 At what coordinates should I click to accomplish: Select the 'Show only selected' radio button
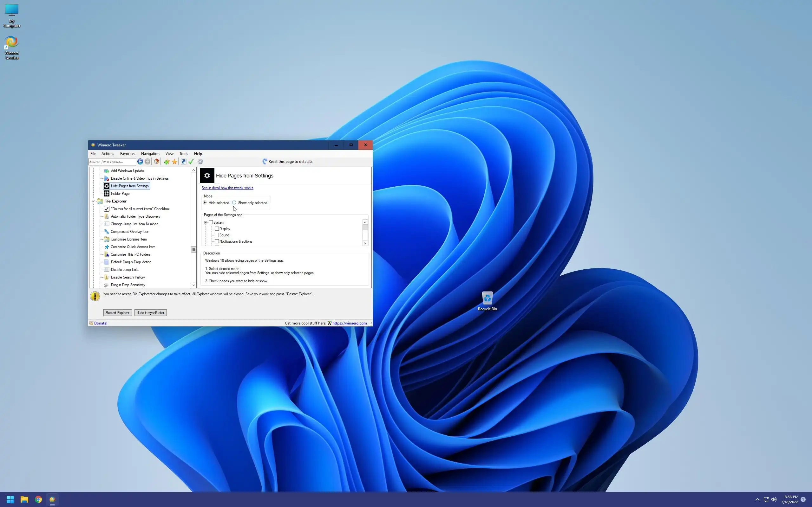click(234, 202)
